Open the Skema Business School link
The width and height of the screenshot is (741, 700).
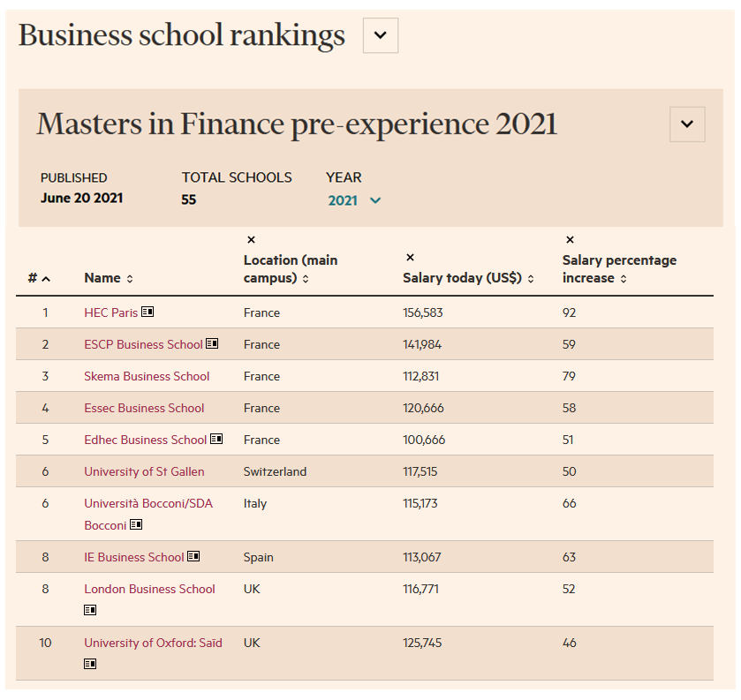point(147,376)
